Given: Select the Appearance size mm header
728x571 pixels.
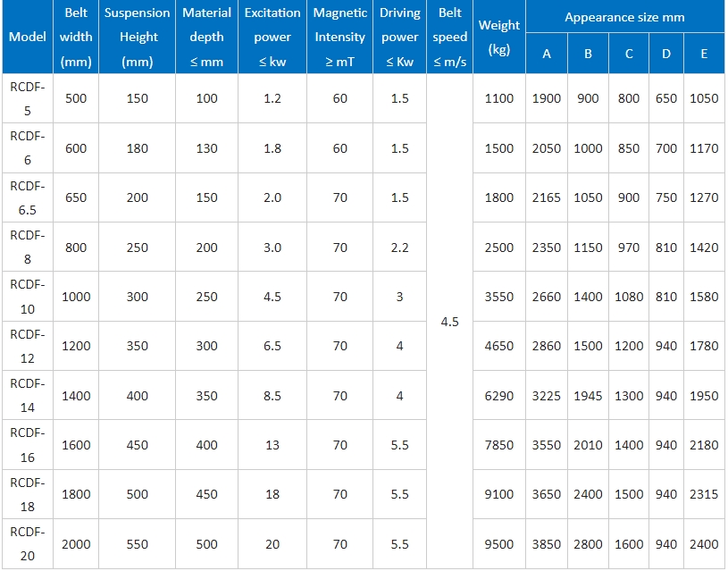Looking at the screenshot, I should point(625,17).
